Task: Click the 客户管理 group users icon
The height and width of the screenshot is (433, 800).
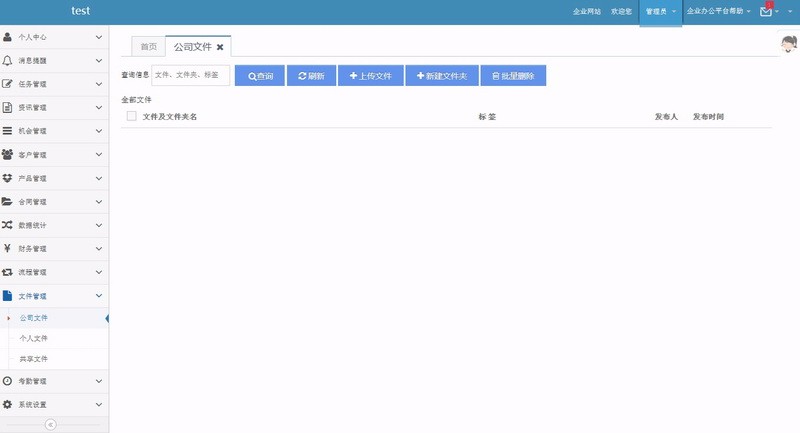Action: [7, 154]
